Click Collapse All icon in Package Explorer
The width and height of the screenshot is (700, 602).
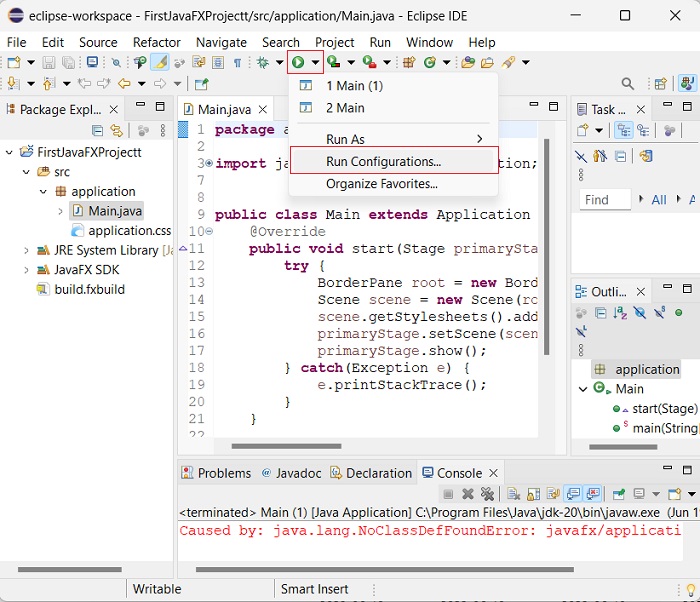pos(97,130)
